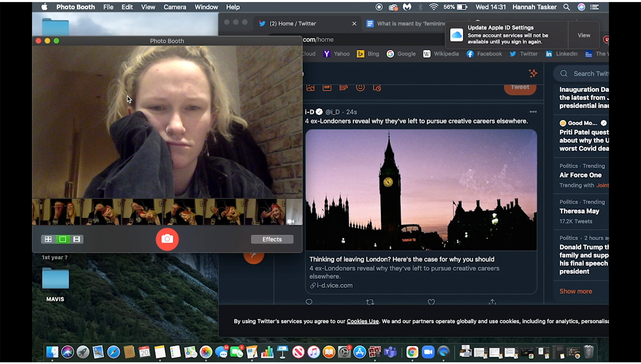Open the Yahoo bookmark

336,54
